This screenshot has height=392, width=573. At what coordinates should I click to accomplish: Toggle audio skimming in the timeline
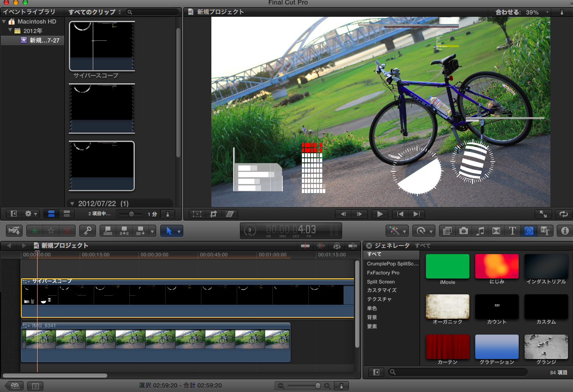tap(321, 246)
